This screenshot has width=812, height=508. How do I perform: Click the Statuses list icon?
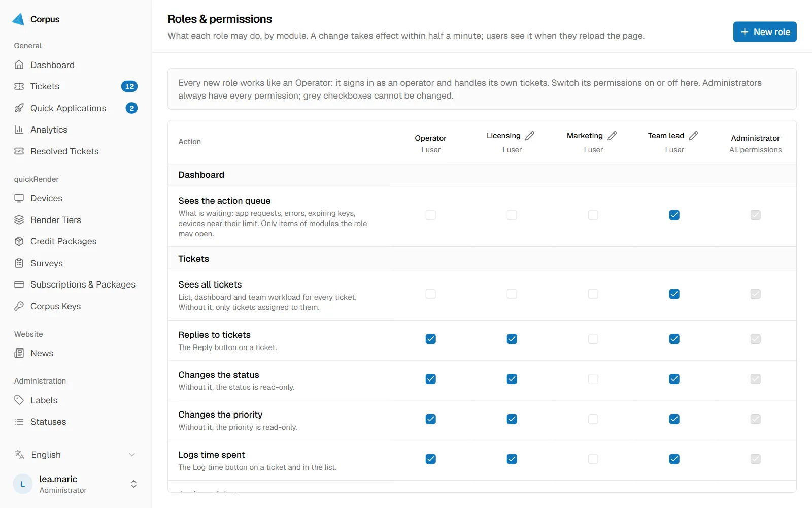click(19, 422)
